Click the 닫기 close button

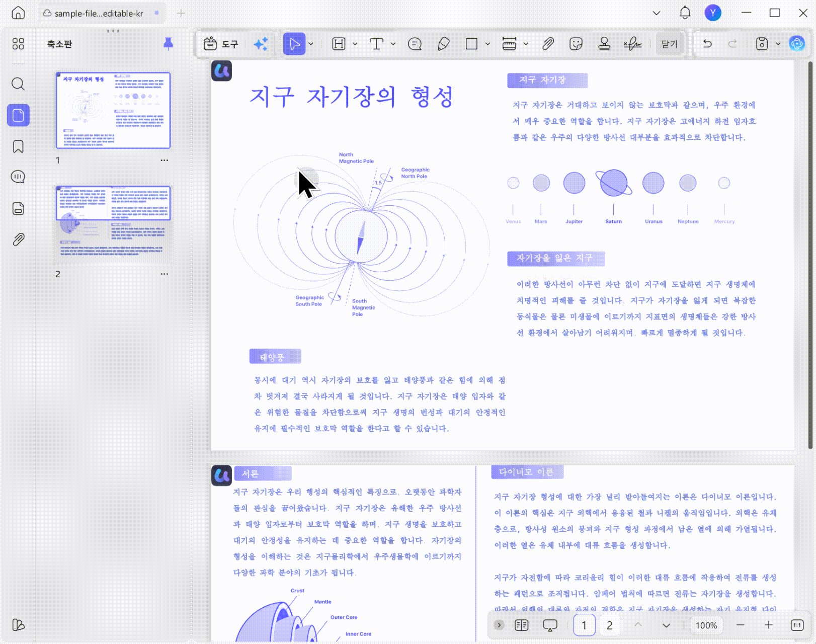670,44
